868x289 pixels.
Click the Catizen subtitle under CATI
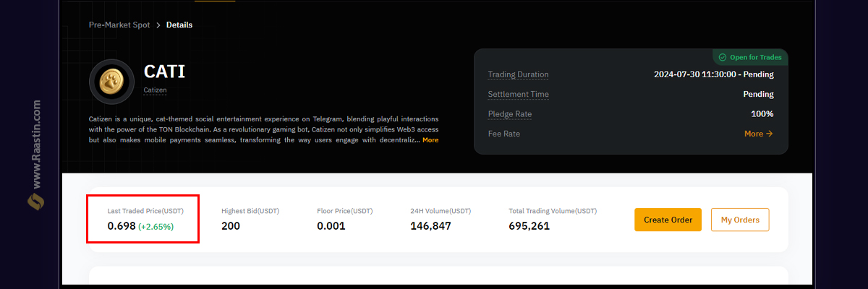coord(155,90)
